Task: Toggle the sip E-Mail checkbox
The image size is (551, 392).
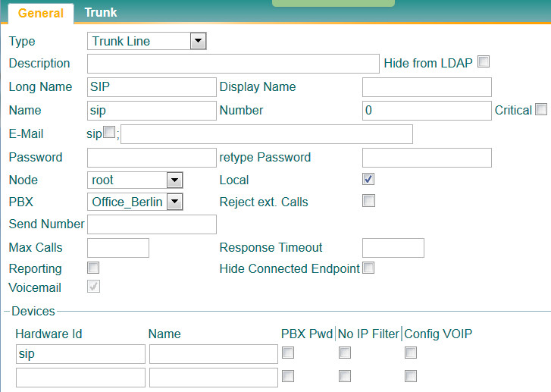Action: click(x=109, y=133)
